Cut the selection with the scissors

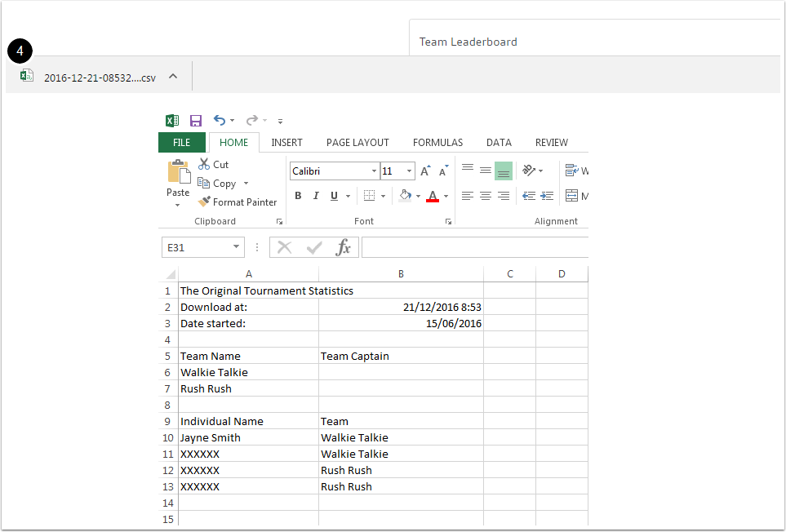point(213,164)
